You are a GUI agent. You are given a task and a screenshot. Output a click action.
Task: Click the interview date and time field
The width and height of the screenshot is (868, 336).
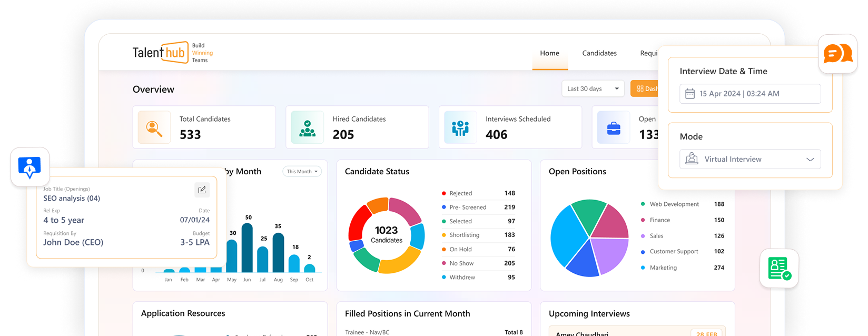[750, 94]
